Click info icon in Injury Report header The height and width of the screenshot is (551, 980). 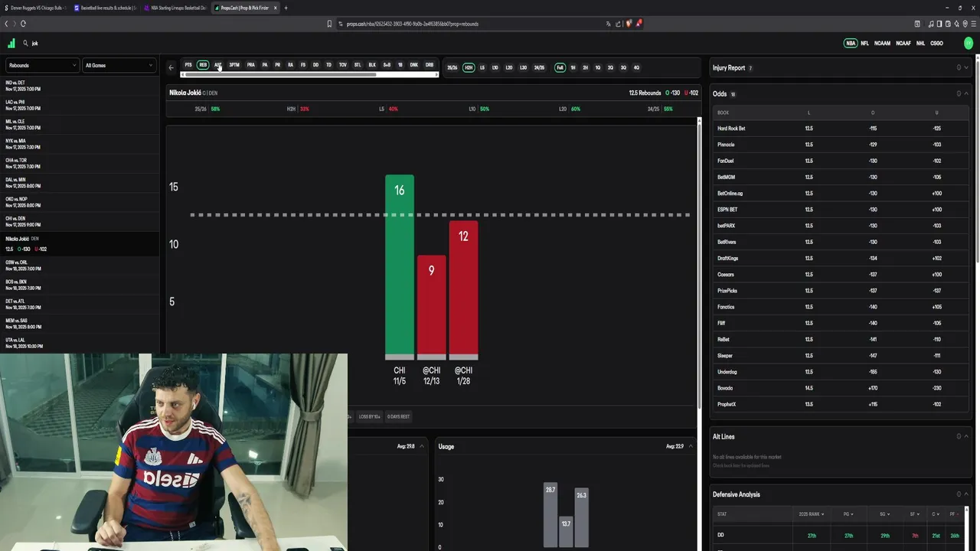959,67
